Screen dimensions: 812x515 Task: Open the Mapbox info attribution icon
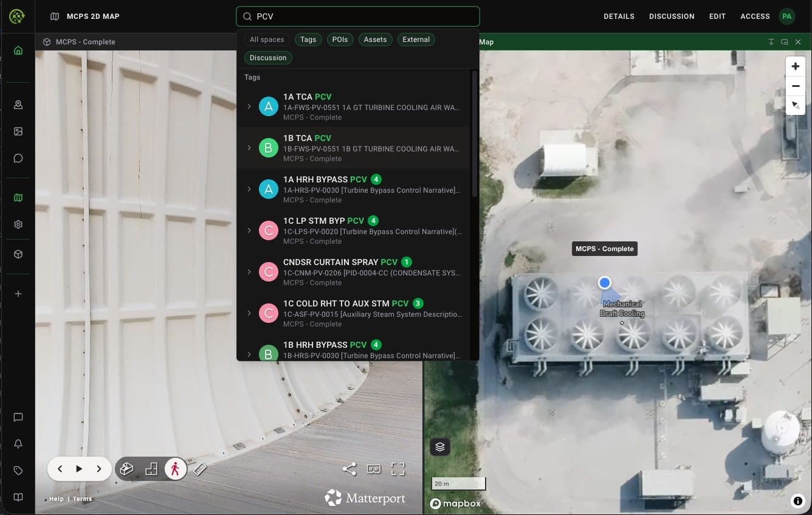(798, 501)
